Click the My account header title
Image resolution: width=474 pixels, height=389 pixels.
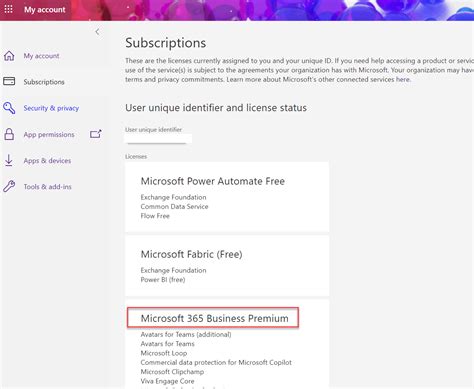coord(45,10)
